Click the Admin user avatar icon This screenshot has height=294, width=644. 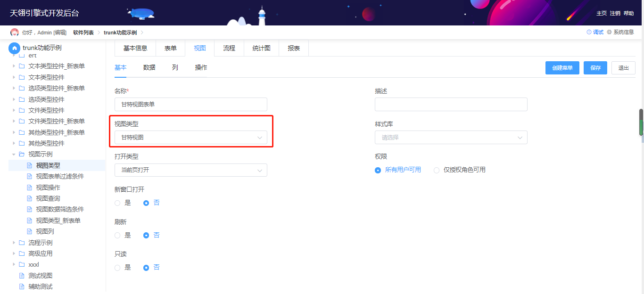point(15,33)
